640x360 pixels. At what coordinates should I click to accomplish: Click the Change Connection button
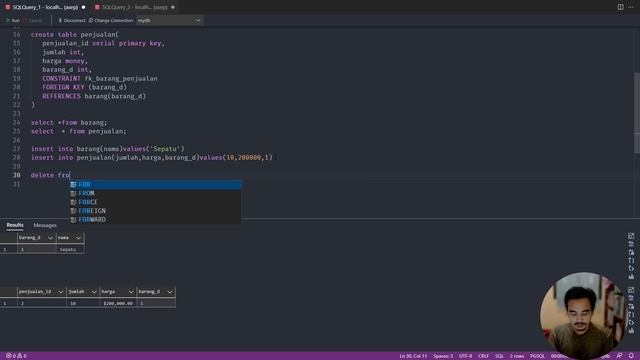(111, 20)
